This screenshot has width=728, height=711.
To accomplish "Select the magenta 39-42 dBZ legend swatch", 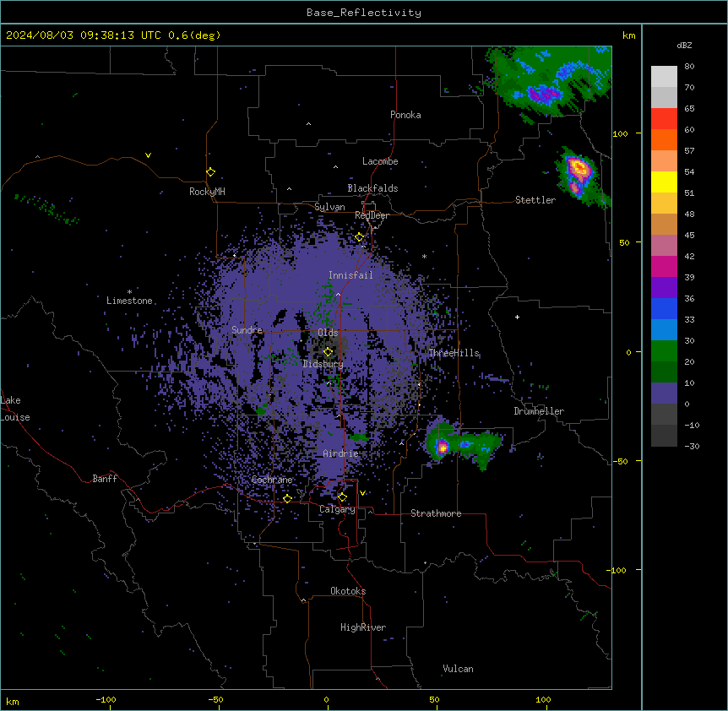I will 664,267.
